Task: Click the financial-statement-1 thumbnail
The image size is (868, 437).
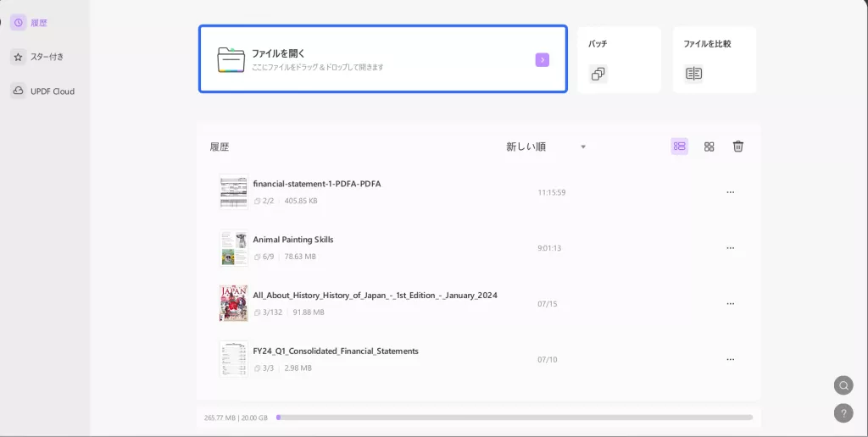Action: click(234, 192)
